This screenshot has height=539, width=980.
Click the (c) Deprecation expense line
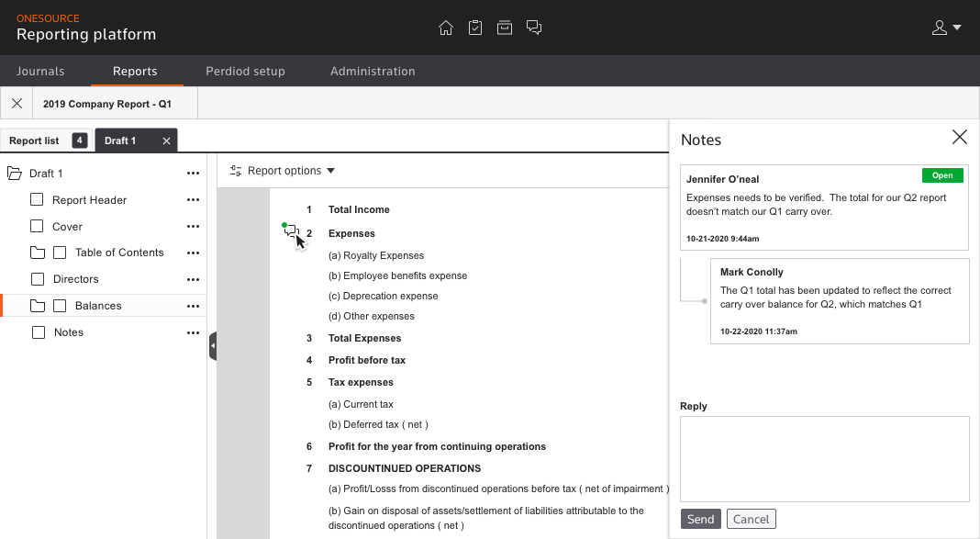(x=384, y=296)
